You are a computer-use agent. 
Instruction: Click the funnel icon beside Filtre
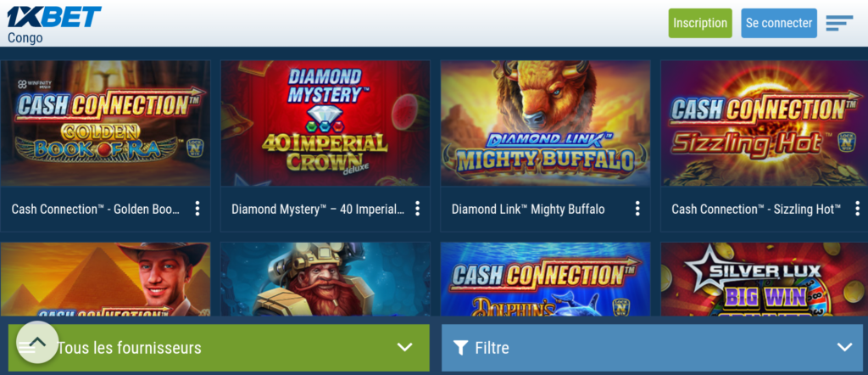tap(460, 348)
